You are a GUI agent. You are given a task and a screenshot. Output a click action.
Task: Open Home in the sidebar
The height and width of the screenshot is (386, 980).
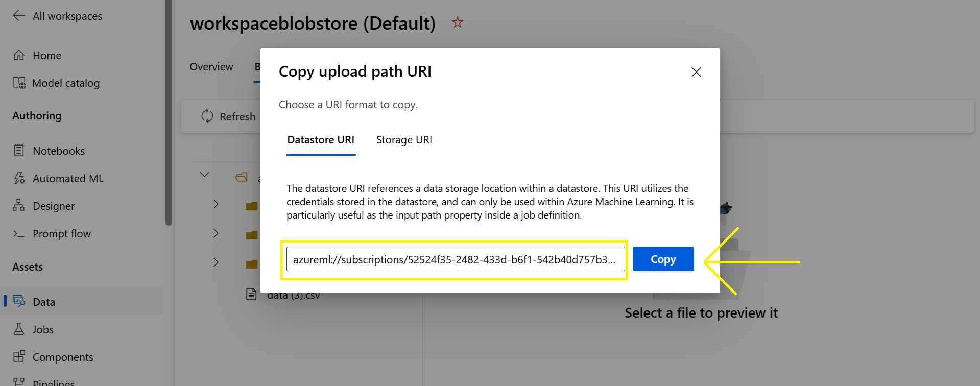click(x=47, y=55)
